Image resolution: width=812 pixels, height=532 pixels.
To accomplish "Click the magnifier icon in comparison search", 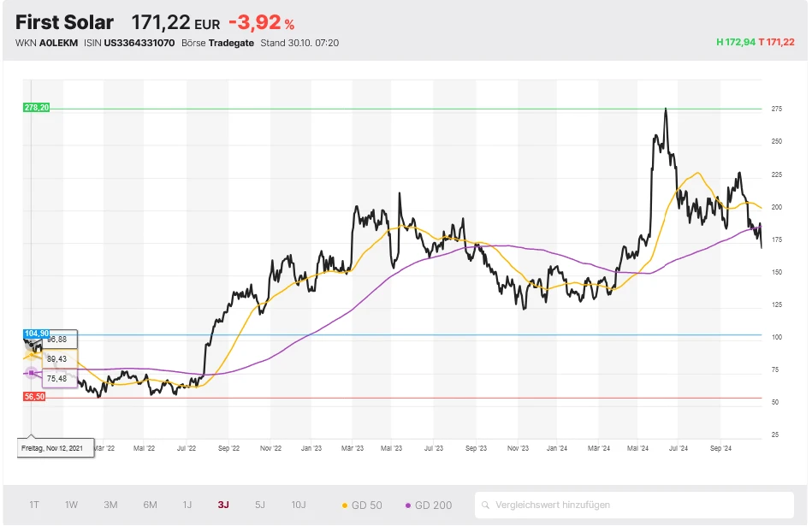I will (x=486, y=505).
